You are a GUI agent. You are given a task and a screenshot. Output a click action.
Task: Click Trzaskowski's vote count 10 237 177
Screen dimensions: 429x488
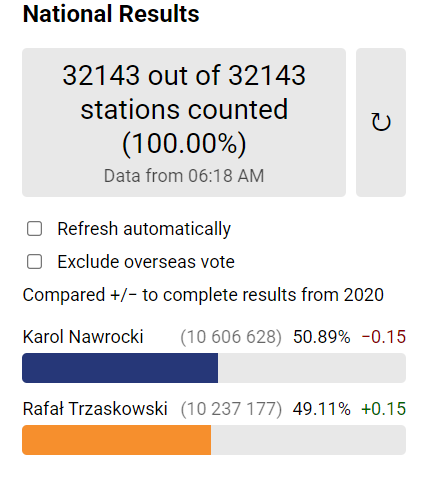pos(231,409)
